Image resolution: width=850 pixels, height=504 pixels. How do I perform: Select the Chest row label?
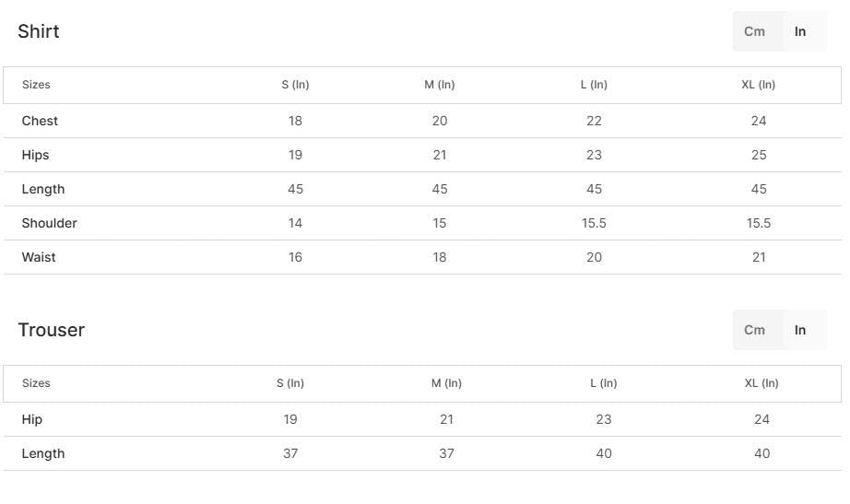(40, 121)
